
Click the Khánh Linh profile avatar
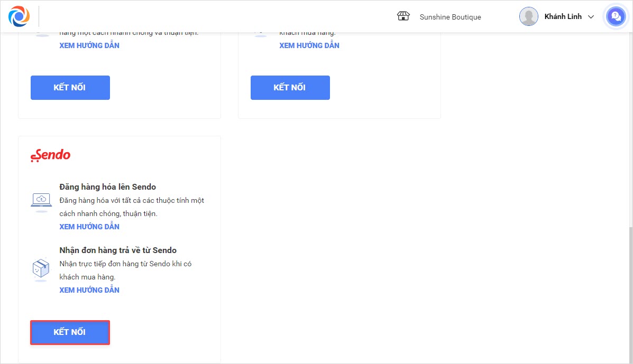tap(529, 16)
